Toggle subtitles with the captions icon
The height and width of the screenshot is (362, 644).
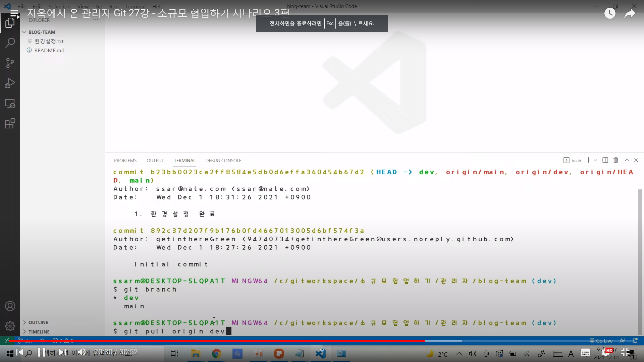pos(585,352)
